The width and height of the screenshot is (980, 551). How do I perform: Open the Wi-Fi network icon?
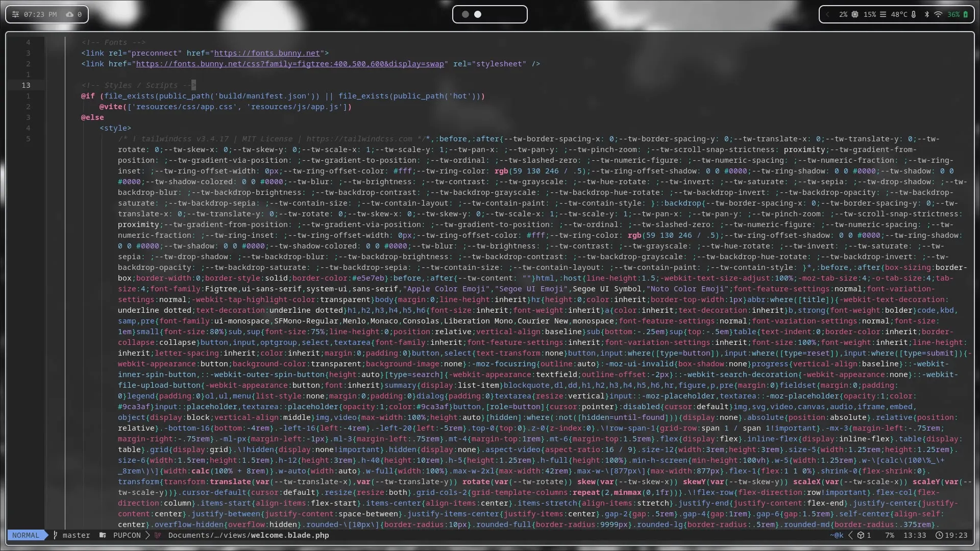click(938, 14)
